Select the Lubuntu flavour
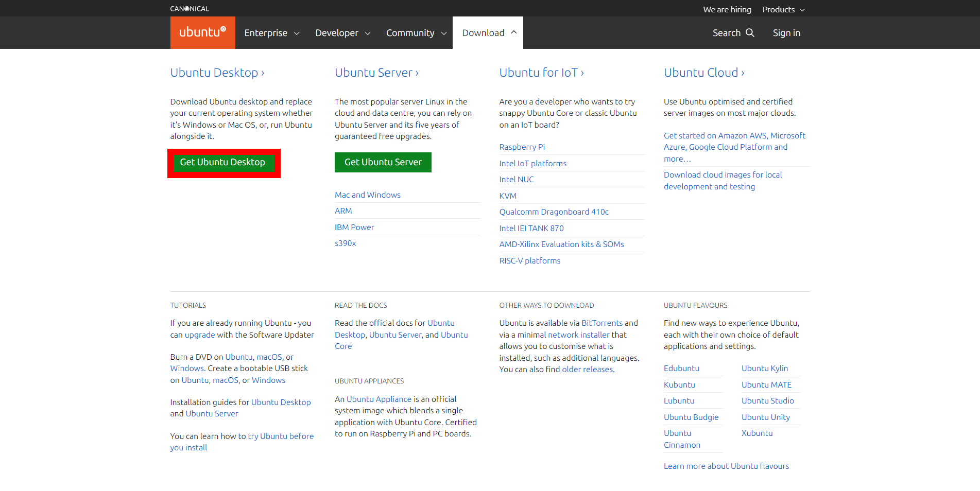The width and height of the screenshot is (980, 491). coord(679,401)
